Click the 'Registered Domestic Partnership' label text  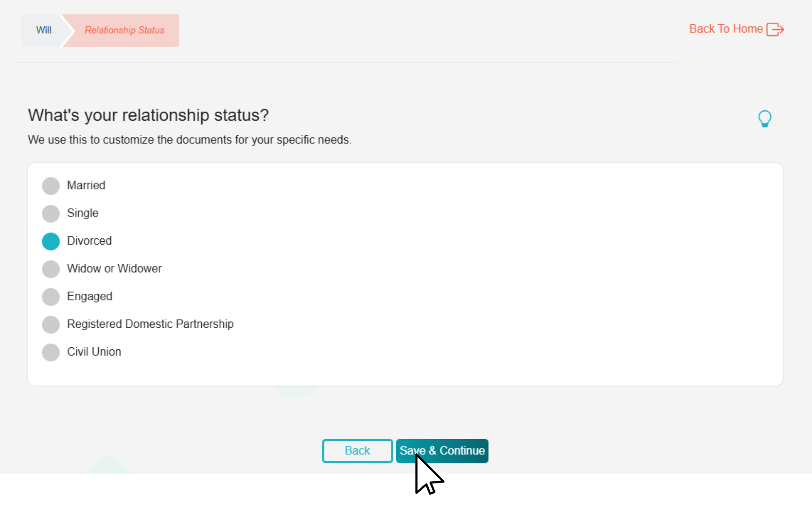pos(150,324)
